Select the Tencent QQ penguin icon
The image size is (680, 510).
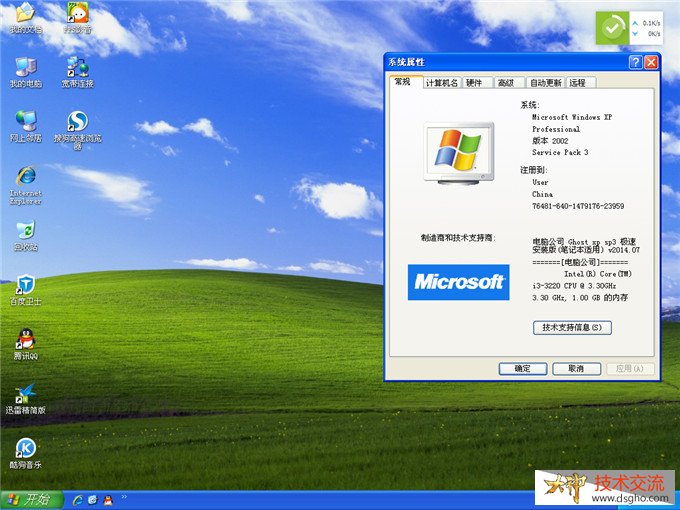point(26,339)
